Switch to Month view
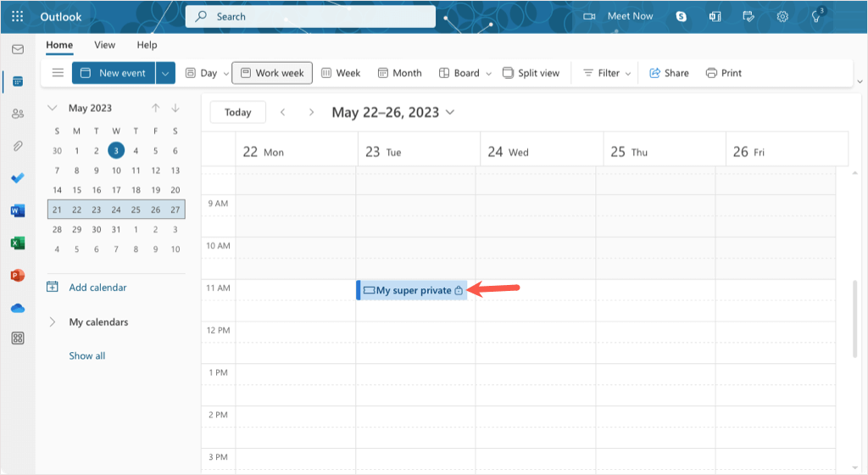Viewport: 868px width, 475px height. click(x=399, y=73)
